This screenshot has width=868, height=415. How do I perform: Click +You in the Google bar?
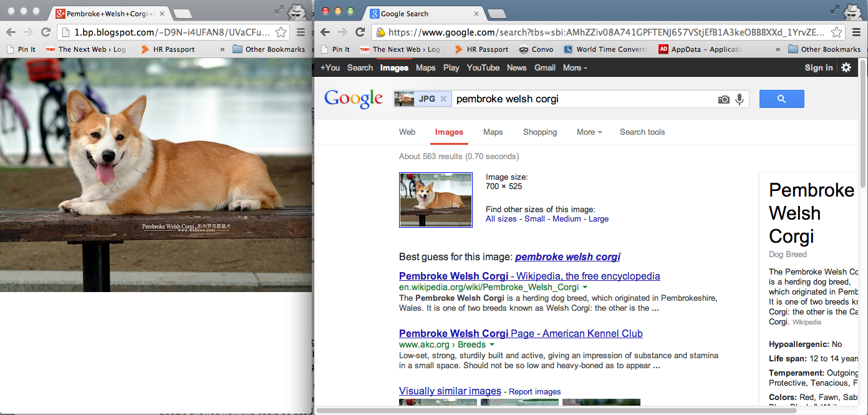tap(330, 67)
